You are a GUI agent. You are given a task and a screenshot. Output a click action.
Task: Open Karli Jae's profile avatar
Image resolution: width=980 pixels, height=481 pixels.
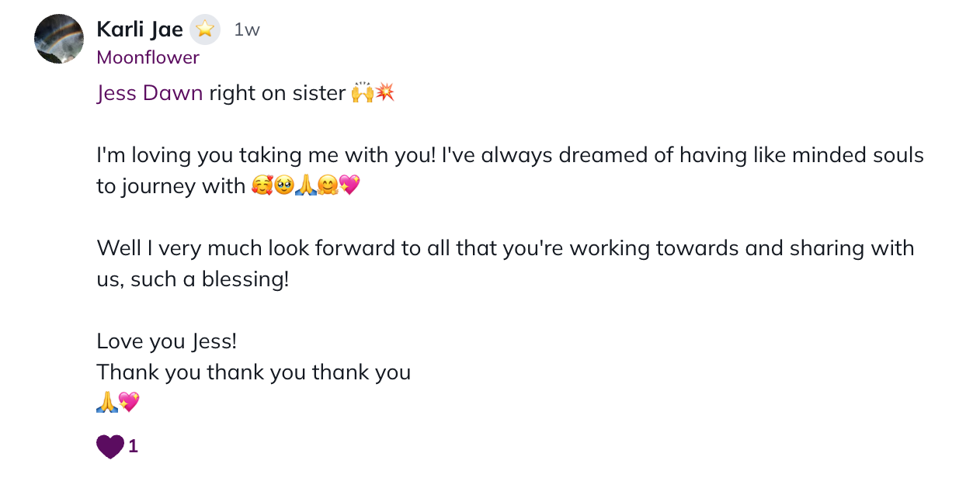(x=59, y=39)
